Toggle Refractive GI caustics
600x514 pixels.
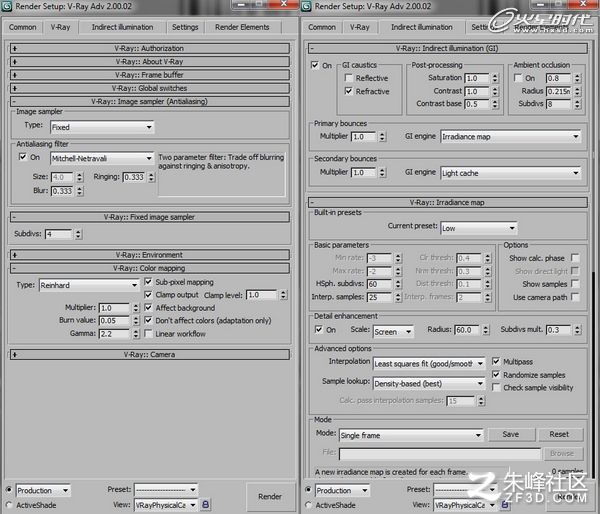(x=349, y=91)
